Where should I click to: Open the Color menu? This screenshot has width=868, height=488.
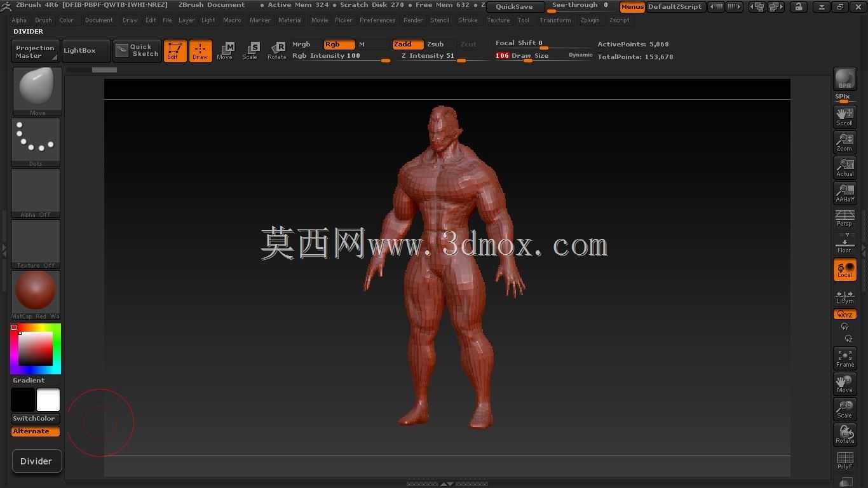click(67, 20)
